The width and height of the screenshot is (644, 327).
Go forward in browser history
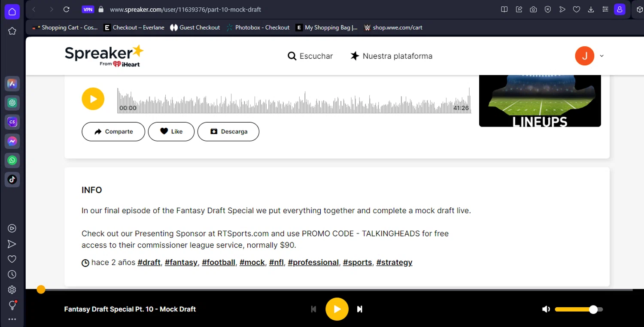pyautogui.click(x=52, y=9)
